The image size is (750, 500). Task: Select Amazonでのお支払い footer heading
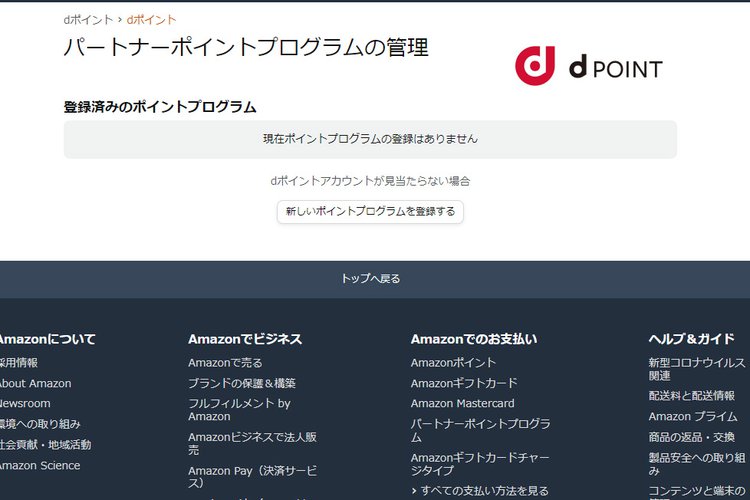point(474,339)
